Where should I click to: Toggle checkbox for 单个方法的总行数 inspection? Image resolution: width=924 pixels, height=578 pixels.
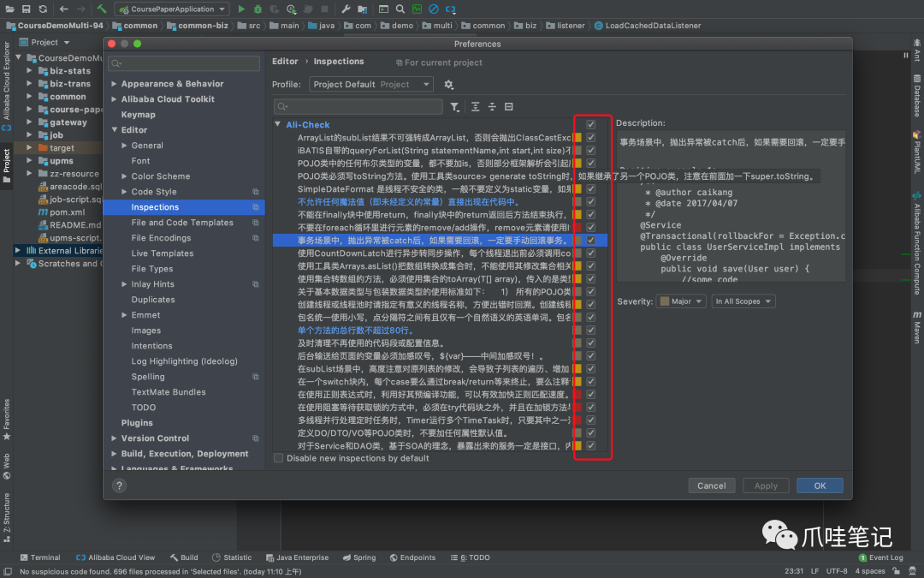pyautogui.click(x=590, y=331)
